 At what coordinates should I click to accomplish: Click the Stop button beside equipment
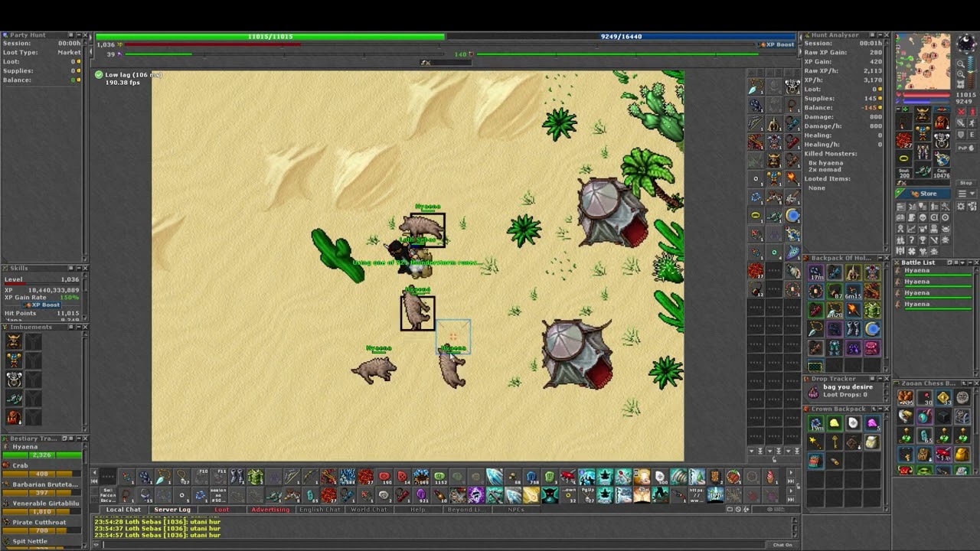point(966,183)
